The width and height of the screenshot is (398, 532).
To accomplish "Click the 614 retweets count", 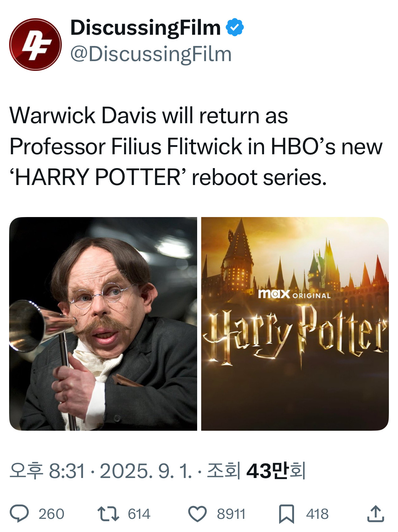I will tap(139, 514).
